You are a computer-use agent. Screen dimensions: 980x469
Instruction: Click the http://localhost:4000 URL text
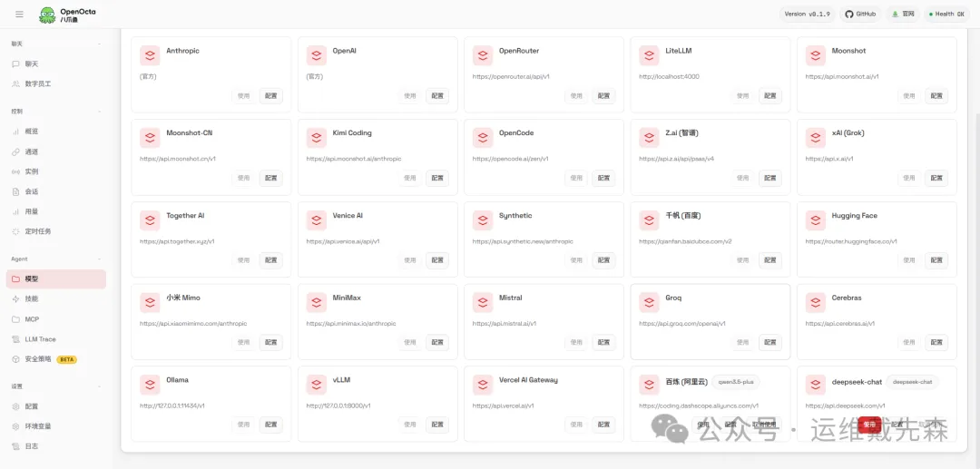point(669,76)
